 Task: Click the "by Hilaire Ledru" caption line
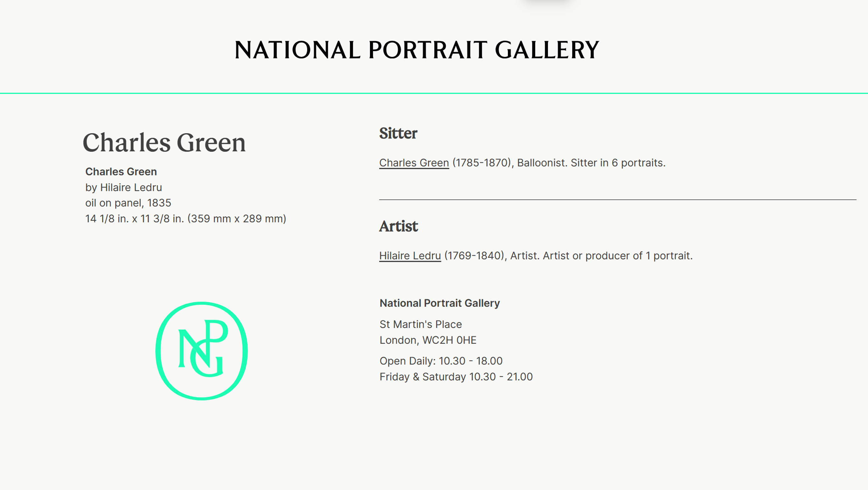point(123,188)
